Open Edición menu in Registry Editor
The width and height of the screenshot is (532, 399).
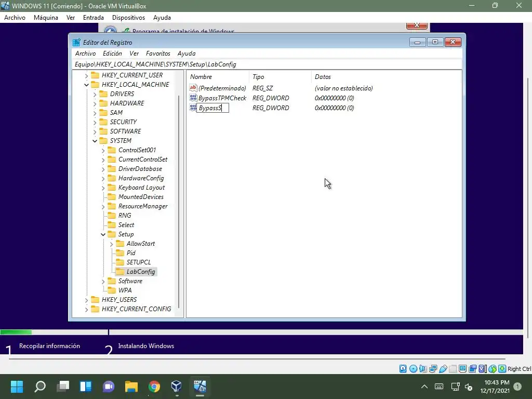(112, 54)
